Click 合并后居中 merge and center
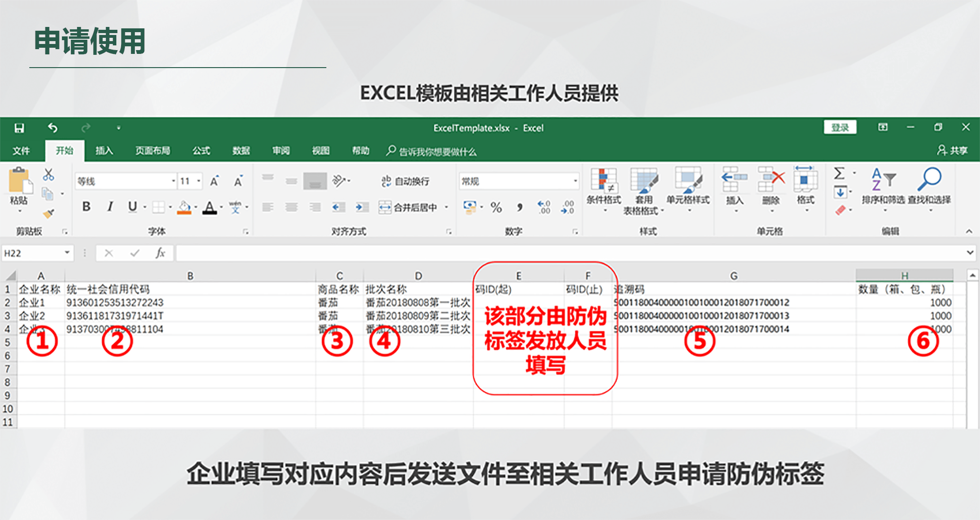980x520 pixels. pyautogui.click(x=409, y=207)
